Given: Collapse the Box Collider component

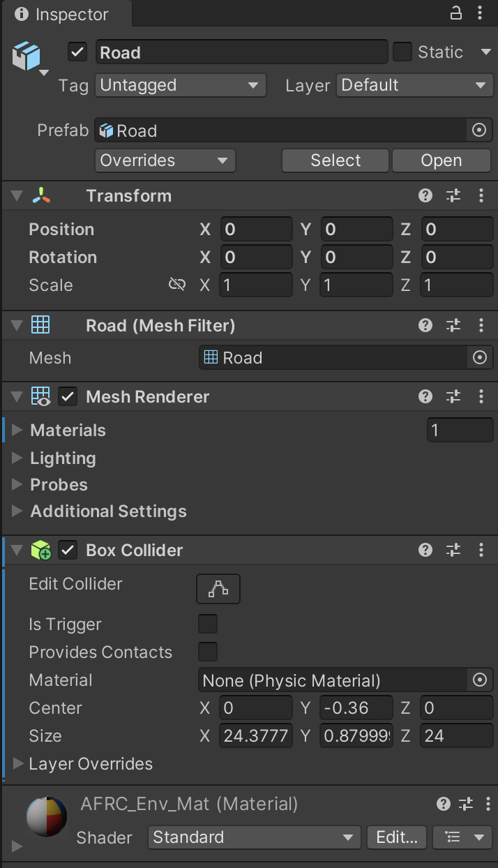Looking at the screenshot, I should (x=15, y=550).
